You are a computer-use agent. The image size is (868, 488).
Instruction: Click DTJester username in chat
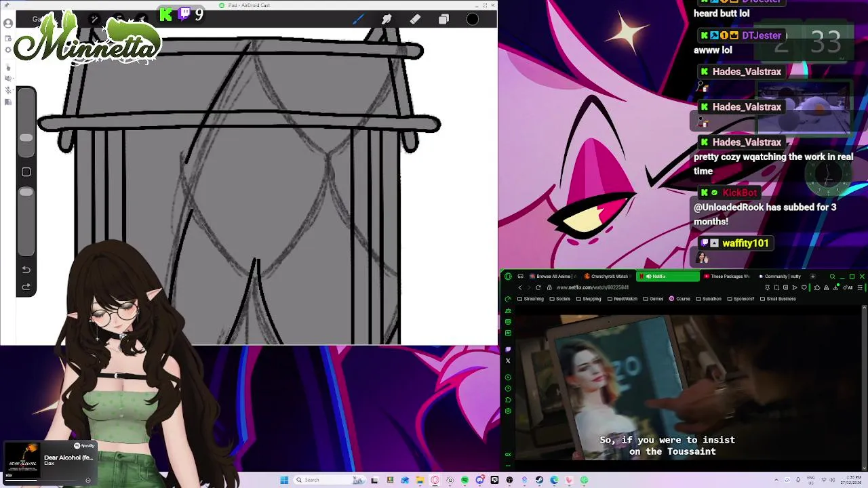[x=762, y=35]
